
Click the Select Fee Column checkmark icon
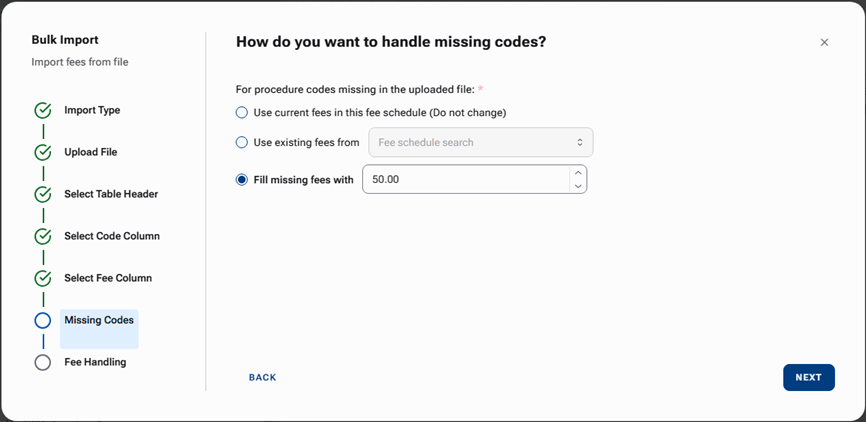click(x=42, y=279)
